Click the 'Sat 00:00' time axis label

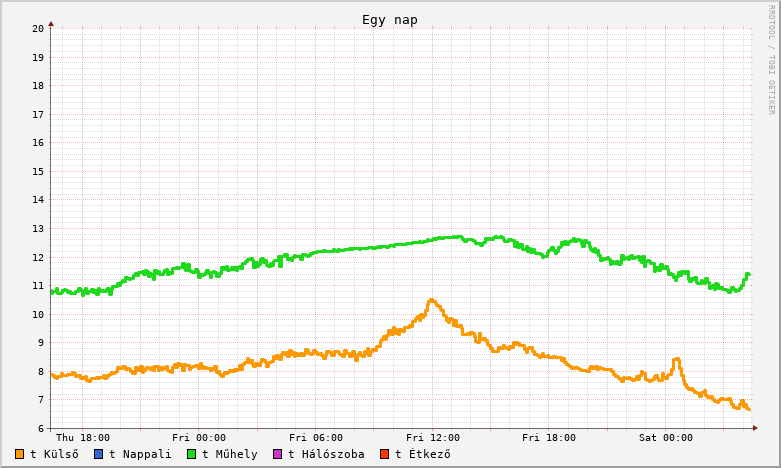(666, 437)
